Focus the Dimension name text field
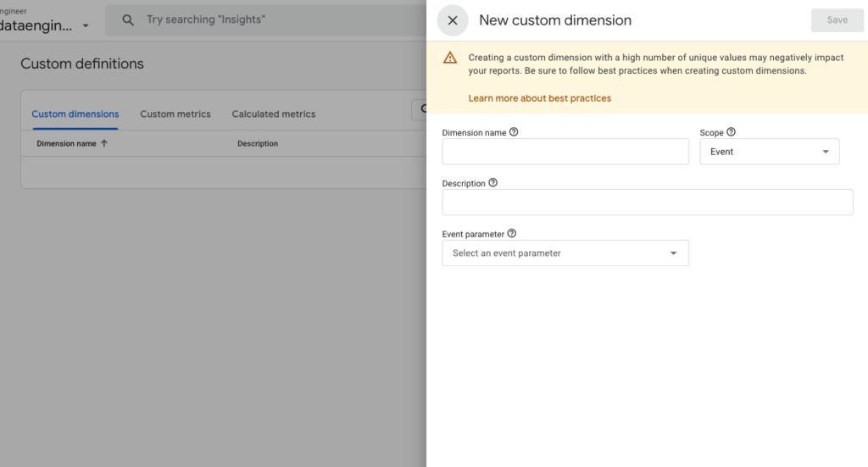This screenshot has width=868, height=467. (x=565, y=152)
